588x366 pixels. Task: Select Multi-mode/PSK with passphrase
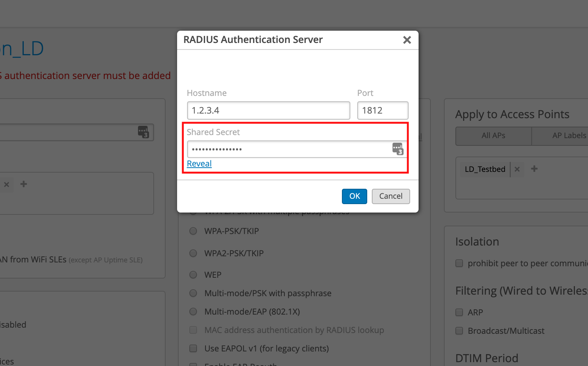[193, 293]
